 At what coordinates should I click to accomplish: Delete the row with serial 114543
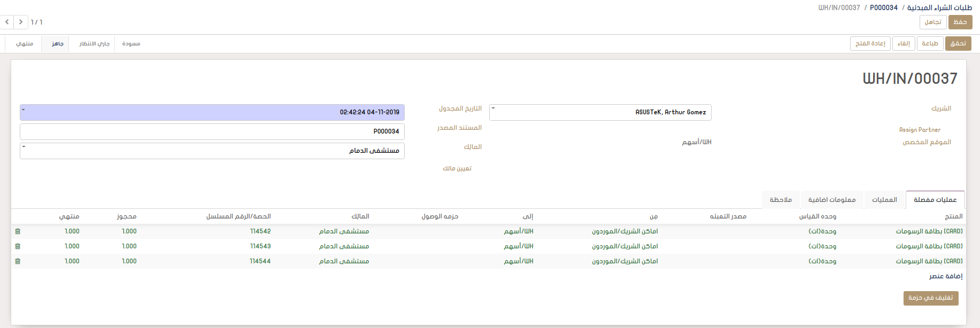(x=18, y=246)
